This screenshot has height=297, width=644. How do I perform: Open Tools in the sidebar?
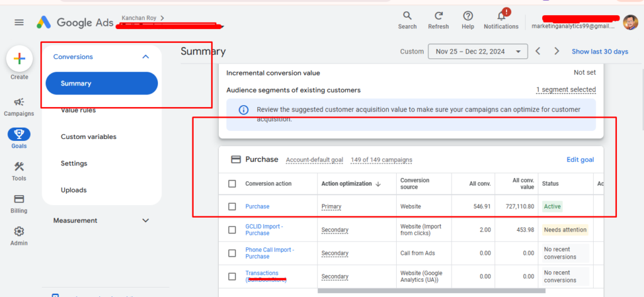pyautogui.click(x=19, y=171)
